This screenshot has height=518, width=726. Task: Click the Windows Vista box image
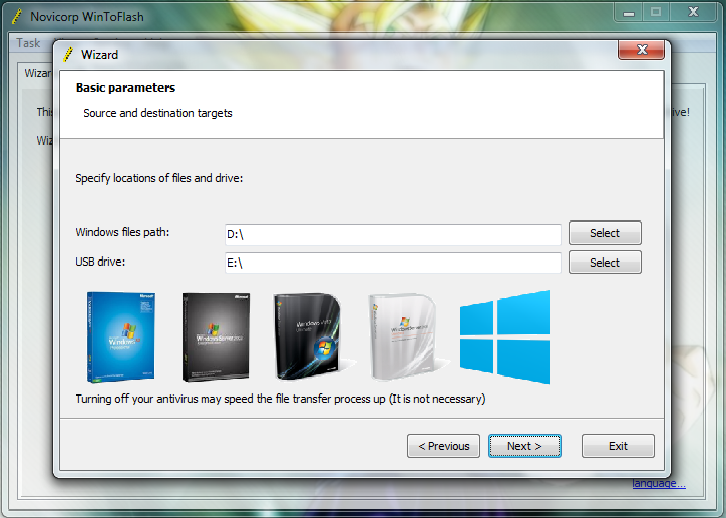click(x=315, y=337)
